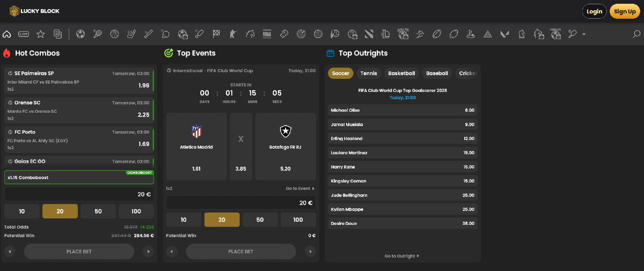Select the volleyball sport icon
The height and width of the screenshot is (271, 644).
[x=318, y=34]
